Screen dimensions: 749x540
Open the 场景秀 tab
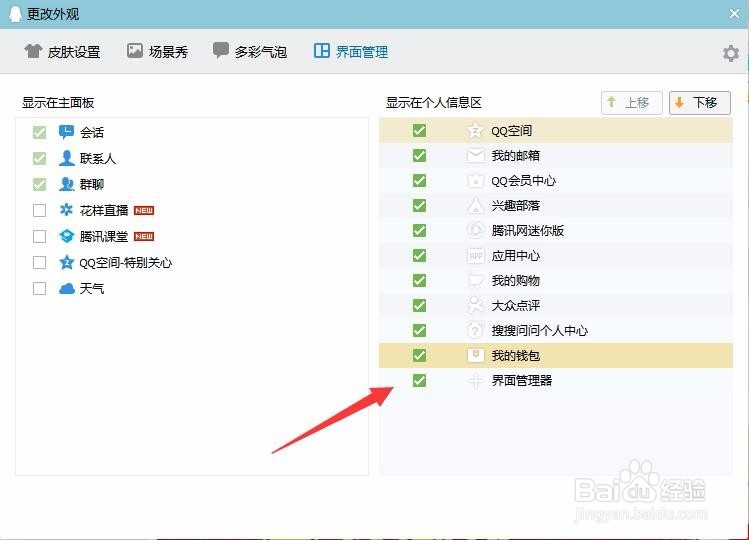pos(158,51)
